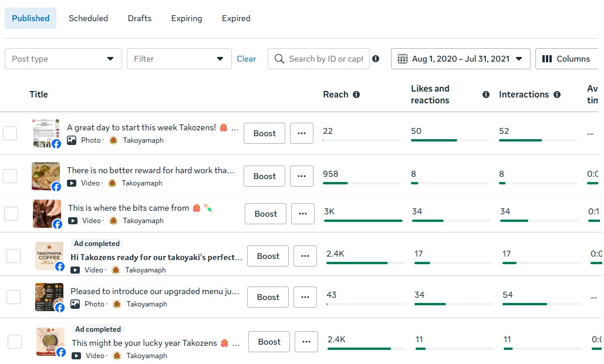Open the Drafts tab
This screenshot has width=604, height=364.
pos(140,18)
